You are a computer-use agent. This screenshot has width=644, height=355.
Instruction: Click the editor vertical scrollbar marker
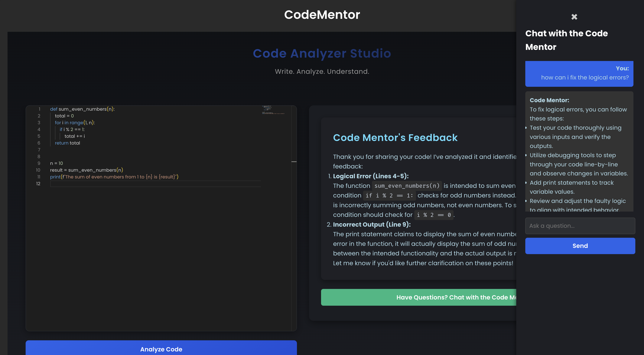[x=294, y=162]
